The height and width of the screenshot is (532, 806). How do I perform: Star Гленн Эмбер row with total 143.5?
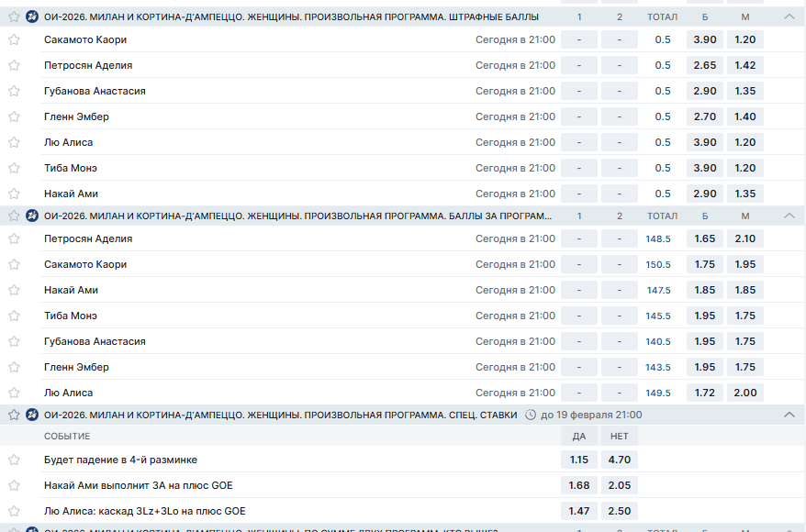14,368
